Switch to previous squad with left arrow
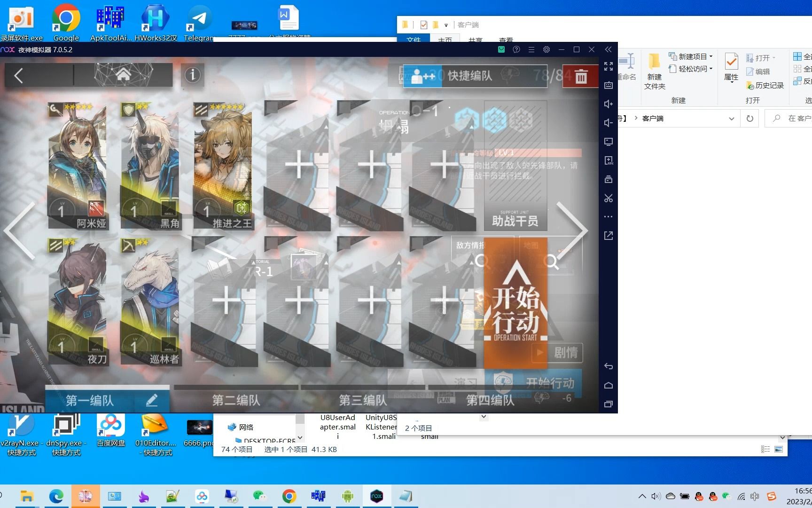 (20, 230)
